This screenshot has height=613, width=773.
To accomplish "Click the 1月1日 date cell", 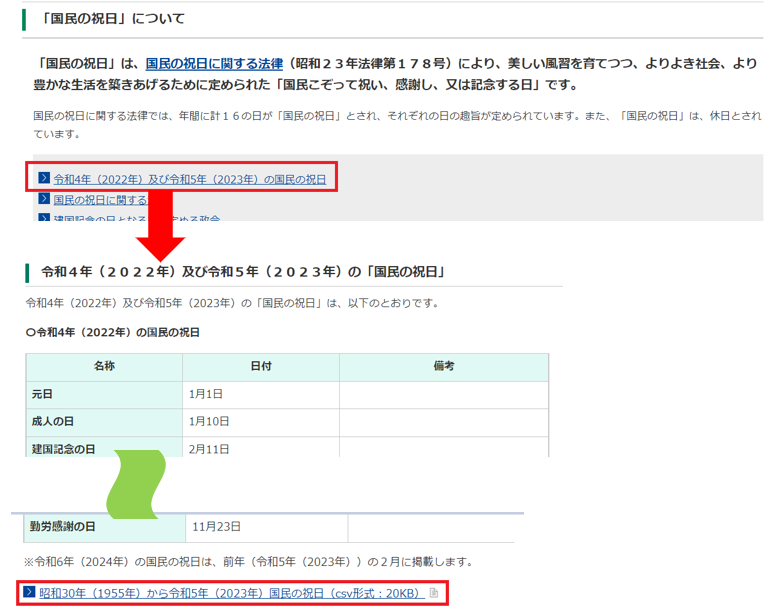I will coord(261,395).
